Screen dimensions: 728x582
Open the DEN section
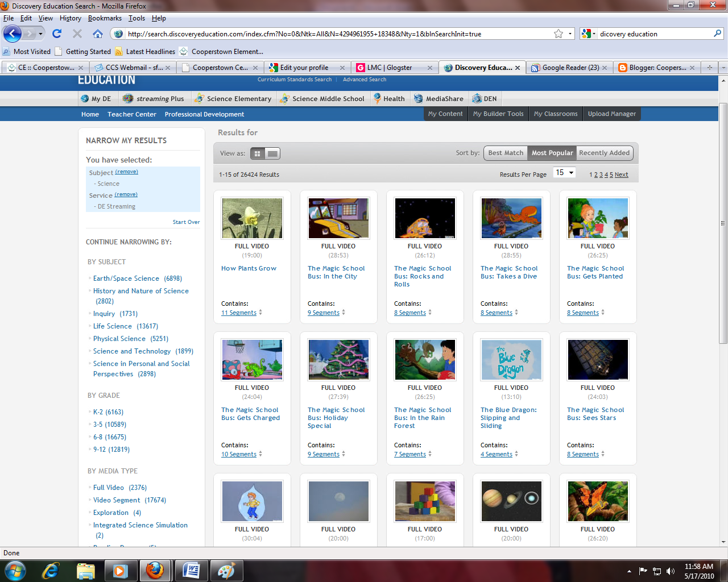(485, 98)
